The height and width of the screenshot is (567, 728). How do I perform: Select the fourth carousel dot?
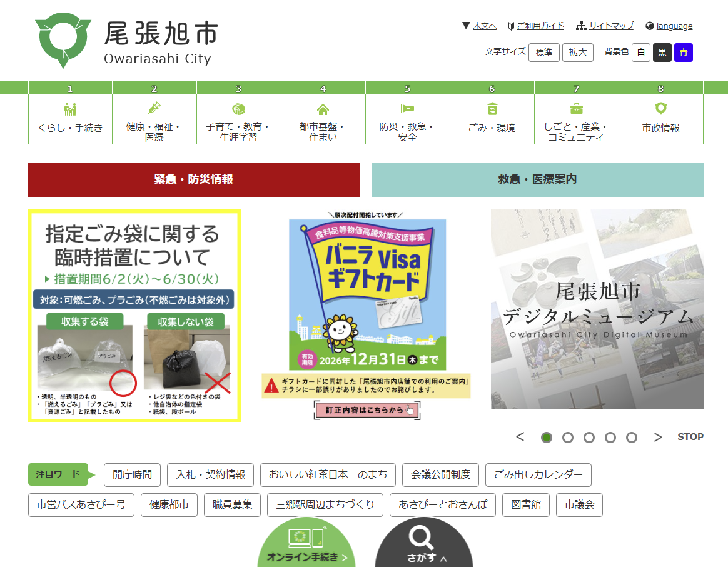pyautogui.click(x=610, y=438)
